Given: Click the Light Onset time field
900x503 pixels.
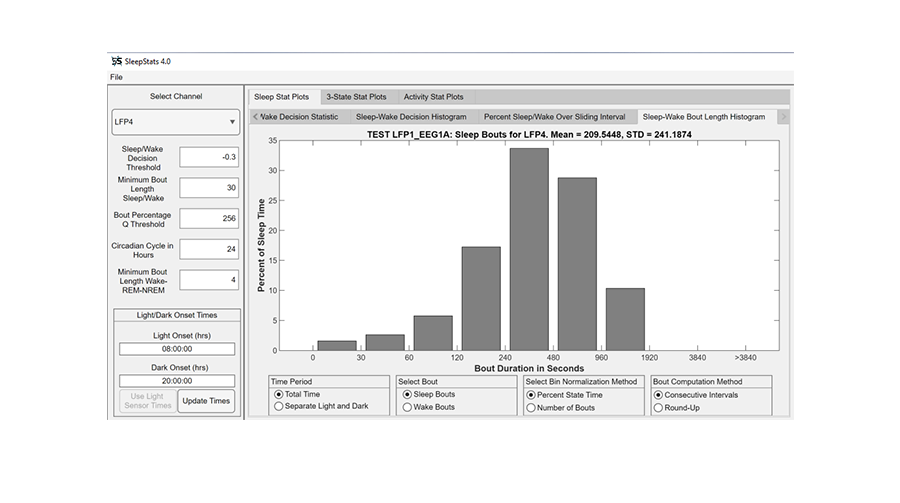Looking at the screenshot, I should pyautogui.click(x=176, y=349).
